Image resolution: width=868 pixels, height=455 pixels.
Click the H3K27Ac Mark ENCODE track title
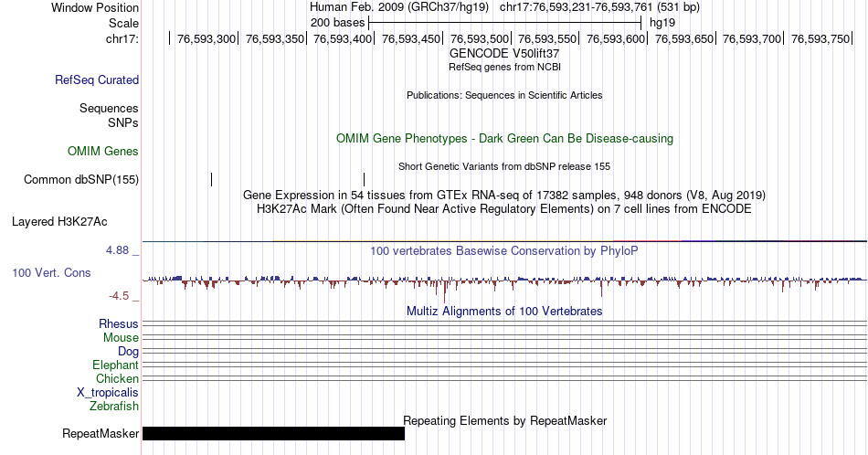point(504,208)
